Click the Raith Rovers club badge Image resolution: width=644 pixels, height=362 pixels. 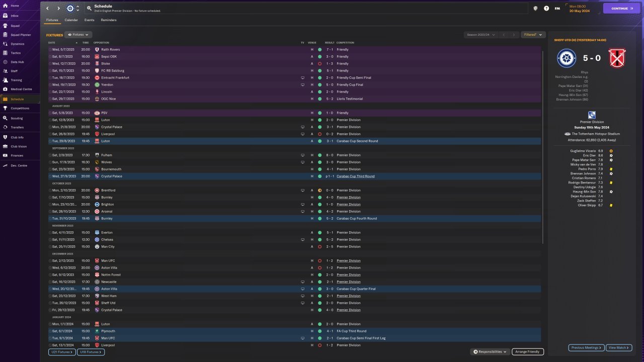[97, 50]
